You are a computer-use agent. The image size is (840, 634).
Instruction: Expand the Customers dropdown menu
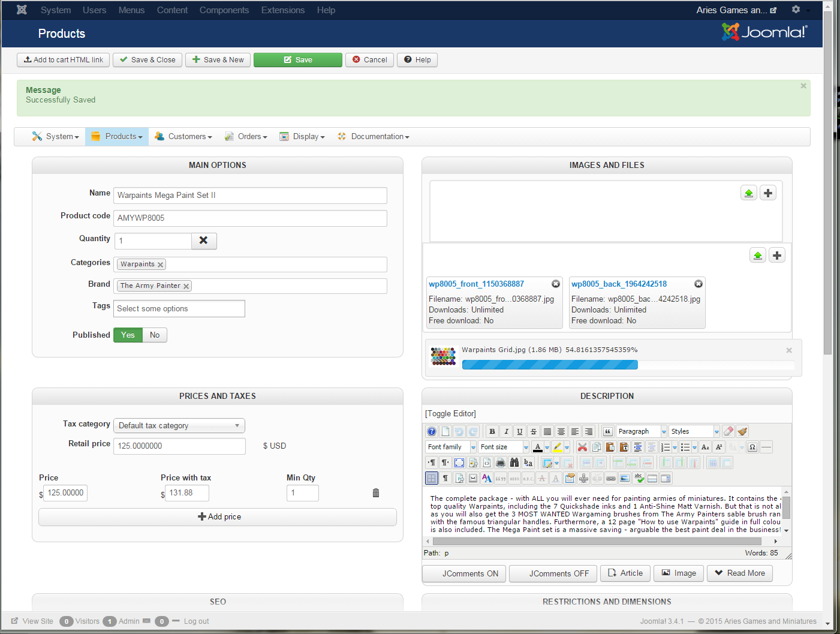tap(183, 137)
